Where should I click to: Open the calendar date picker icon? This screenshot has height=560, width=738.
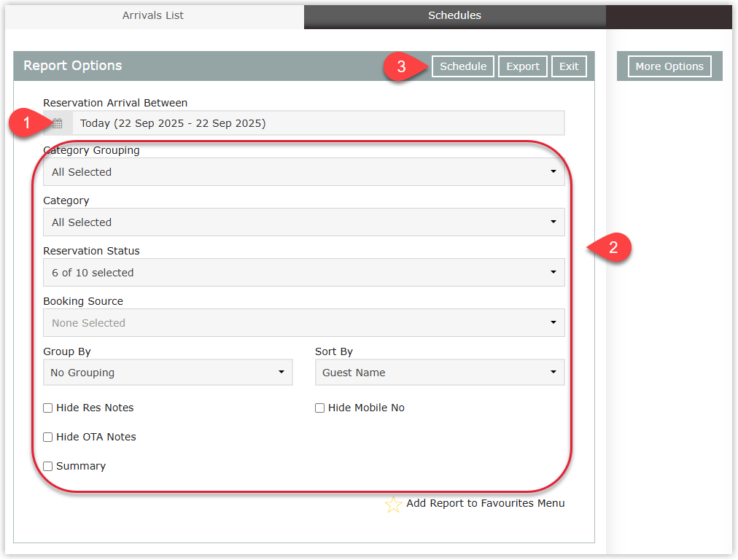(x=58, y=123)
